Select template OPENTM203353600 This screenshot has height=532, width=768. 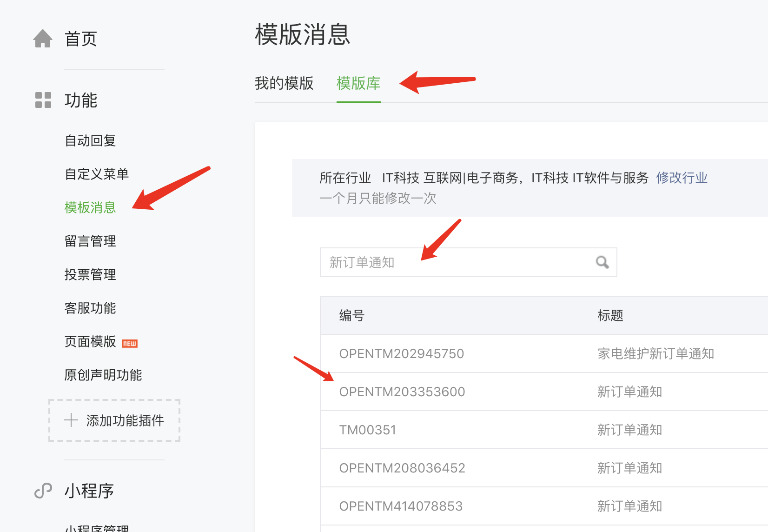402,392
